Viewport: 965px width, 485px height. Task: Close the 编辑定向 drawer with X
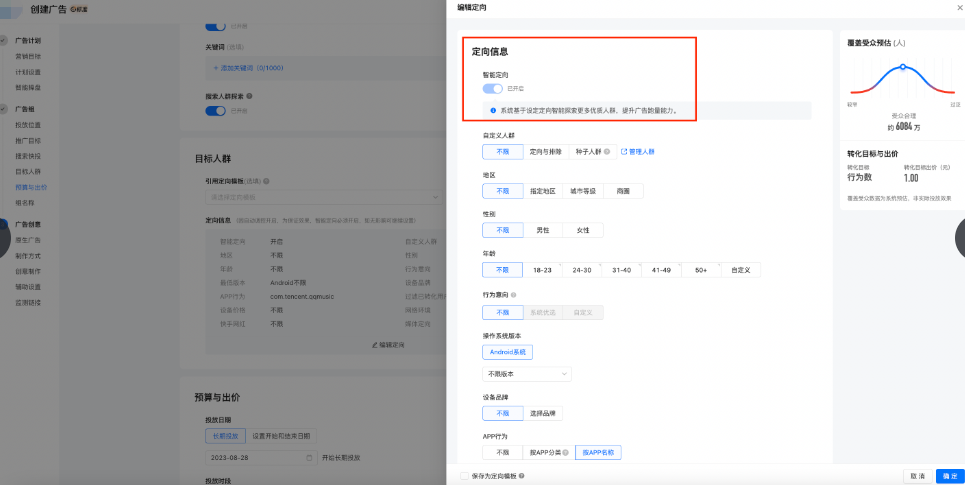[959, 7]
